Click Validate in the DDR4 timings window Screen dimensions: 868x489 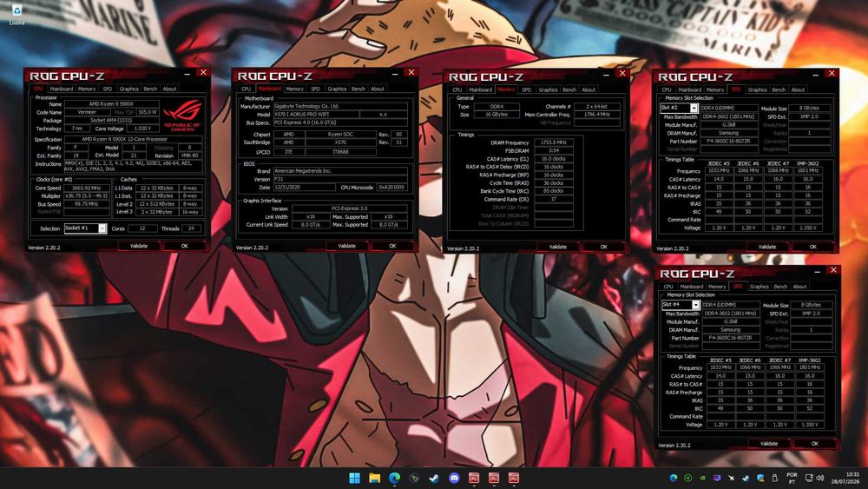558,247
